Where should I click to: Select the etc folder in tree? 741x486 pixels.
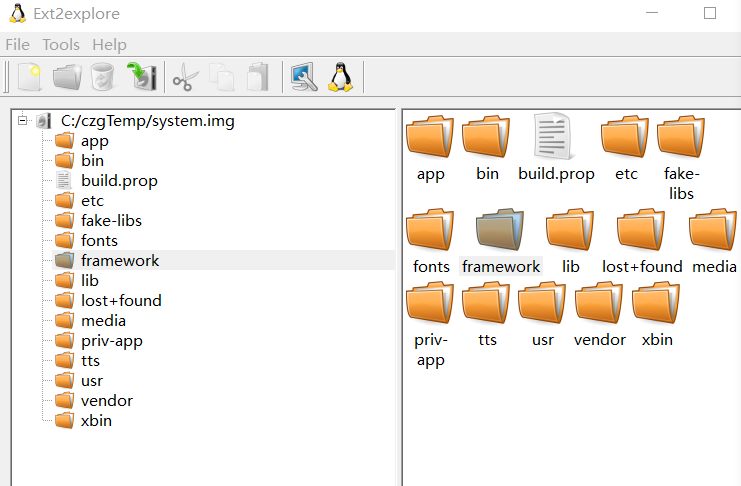(x=92, y=201)
